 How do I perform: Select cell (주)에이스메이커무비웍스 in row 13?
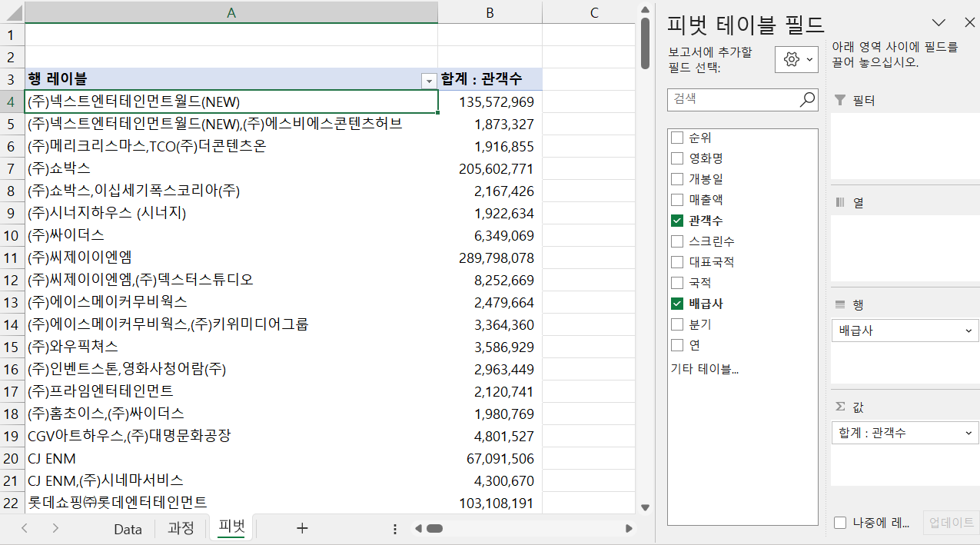pos(231,302)
